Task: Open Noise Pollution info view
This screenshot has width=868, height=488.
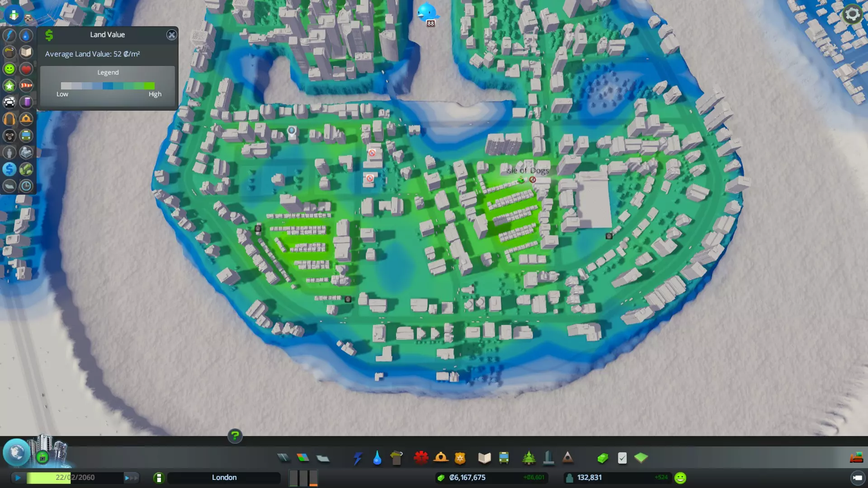Action: coord(9,119)
